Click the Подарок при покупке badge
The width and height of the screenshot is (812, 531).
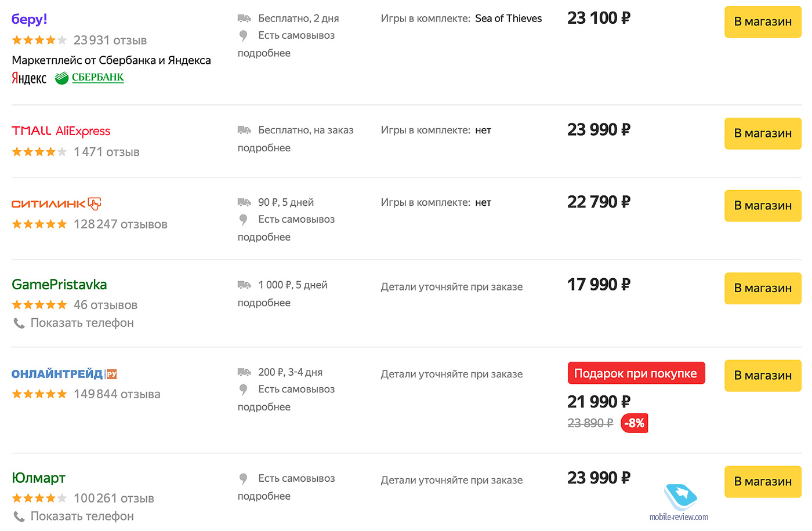coord(636,373)
